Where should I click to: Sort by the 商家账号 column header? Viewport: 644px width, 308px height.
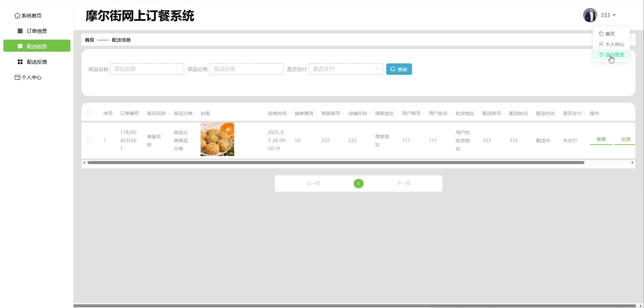(x=331, y=113)
